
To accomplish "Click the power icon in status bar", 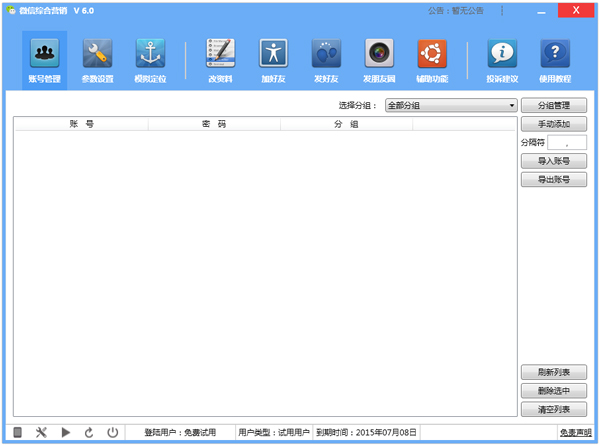I will tap(113, 432).
